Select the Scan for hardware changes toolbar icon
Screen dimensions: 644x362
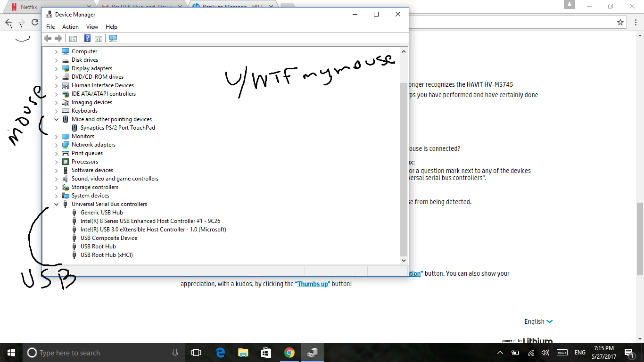tap(113, 38)
